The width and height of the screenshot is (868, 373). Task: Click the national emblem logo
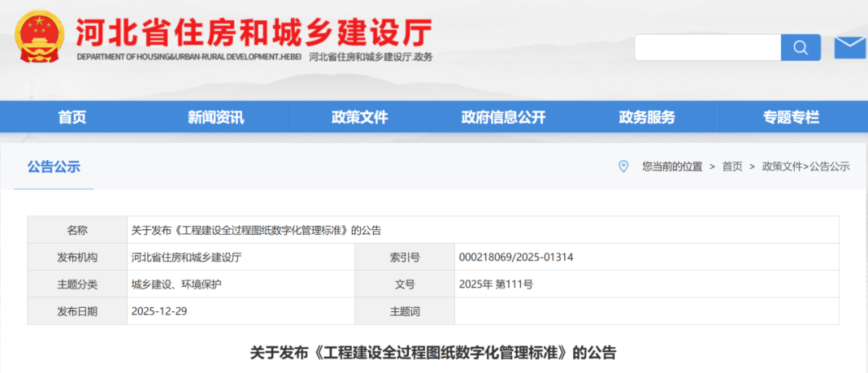tap(39, 36)
